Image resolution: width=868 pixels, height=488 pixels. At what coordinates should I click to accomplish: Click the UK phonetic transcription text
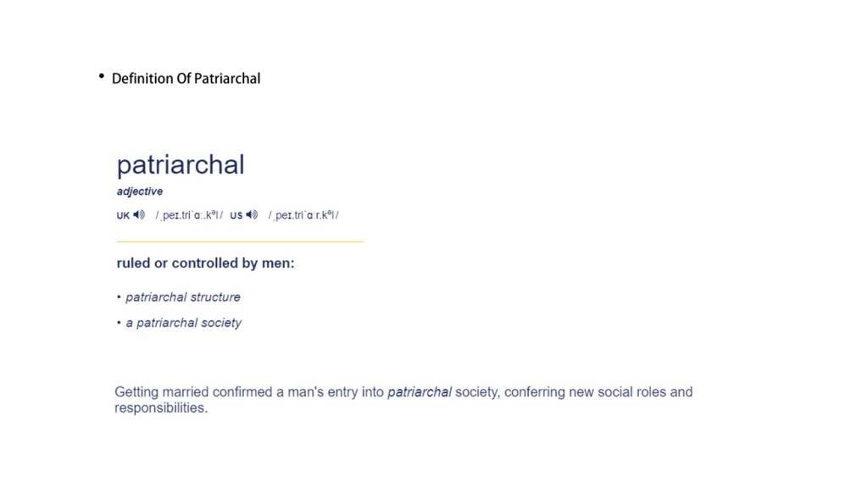(189, 215)
